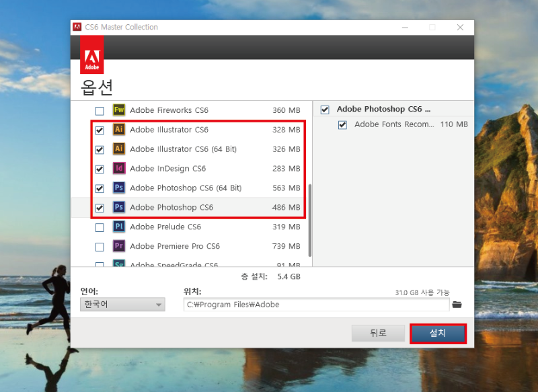Click the 총 설치 5.4 GB total
Viewport: 538px width, 392px height.
271,276
